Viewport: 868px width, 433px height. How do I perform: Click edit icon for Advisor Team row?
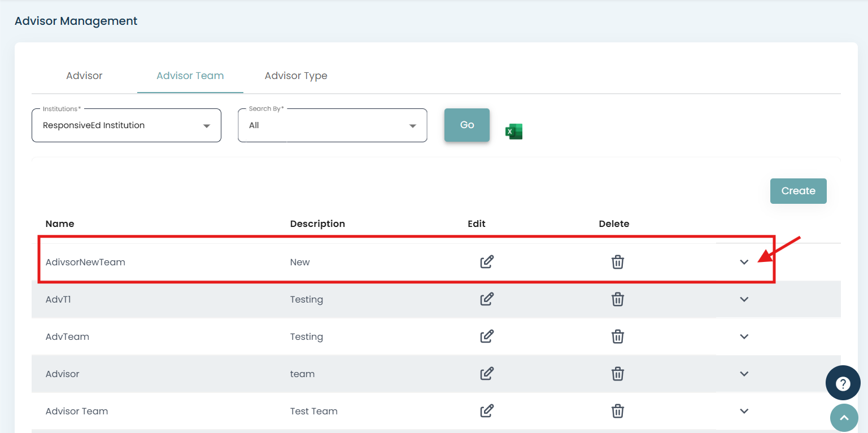pos(487,411)
